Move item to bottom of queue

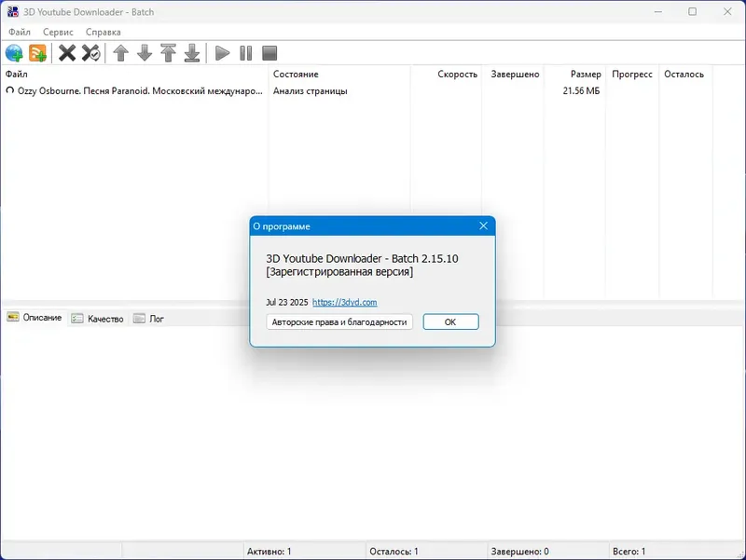(192, 53)
